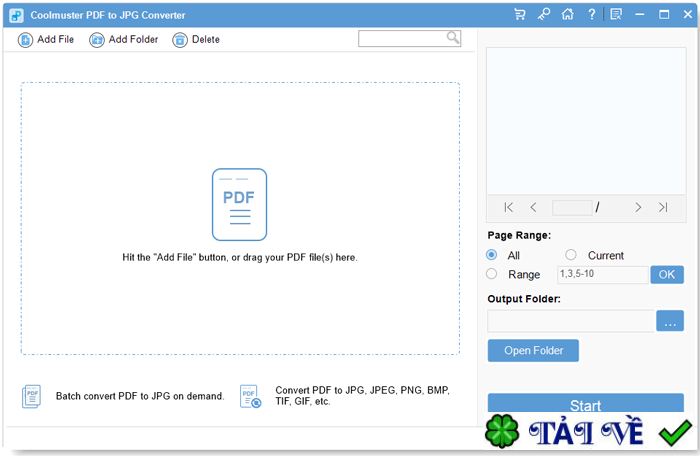The width and height of the screenshot is (700, 456).
Task: Go to the next preview page
Action: [638, 207]
